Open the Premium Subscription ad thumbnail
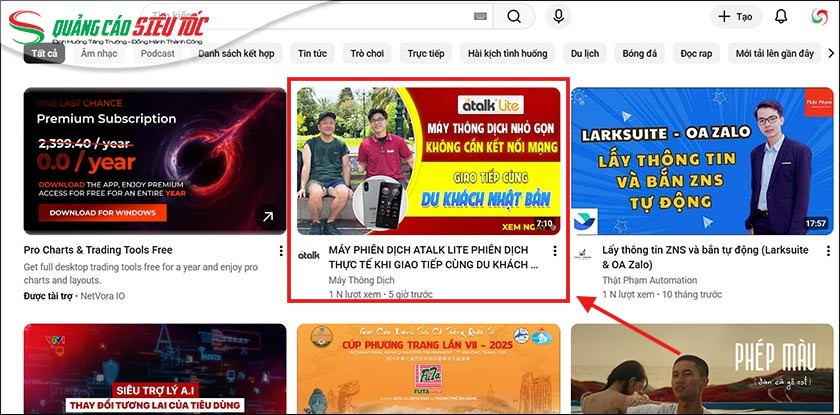The width and height of the screenshot is (840, 415). click(x=155, y=161)
